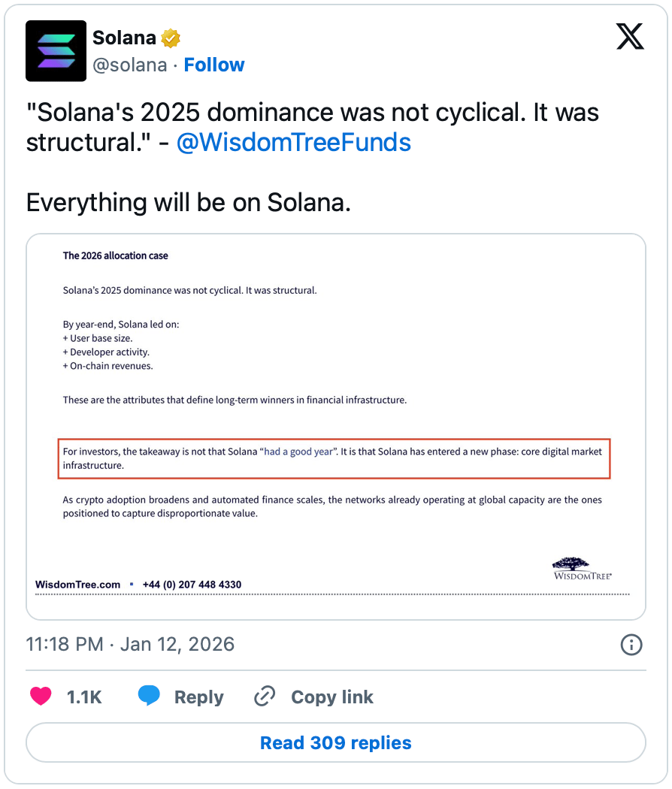Click Read 309 replies

click(x=336, y=743)
